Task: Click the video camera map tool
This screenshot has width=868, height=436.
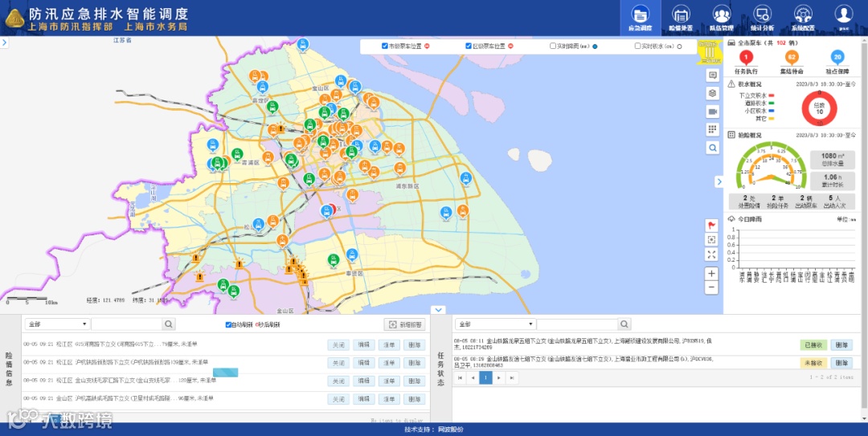Action: tap(712, 112)
